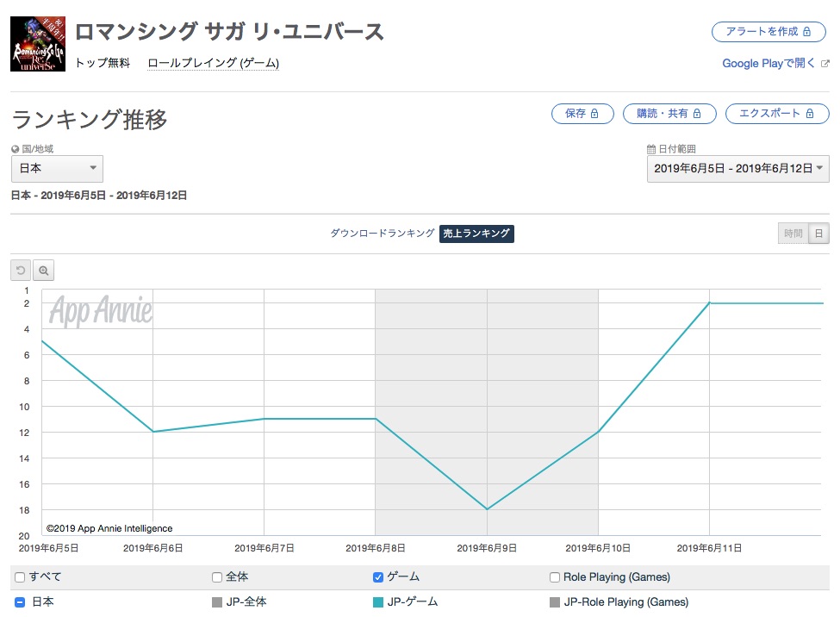Click the ランキング推移 heading
The width and height of the screenshot is (840, 617).
click(x=90, y=120)
